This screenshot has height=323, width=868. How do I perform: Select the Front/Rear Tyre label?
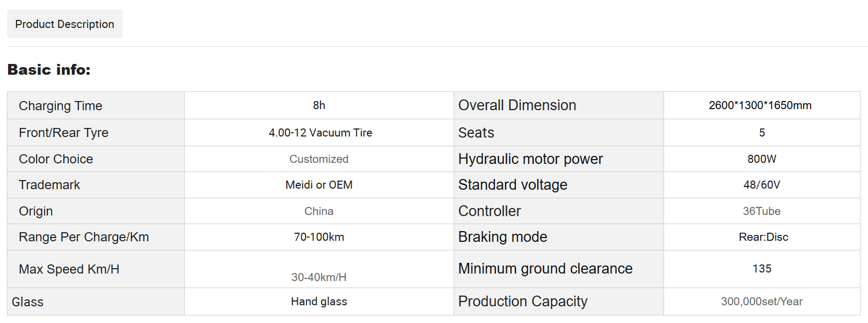point(63,133)
